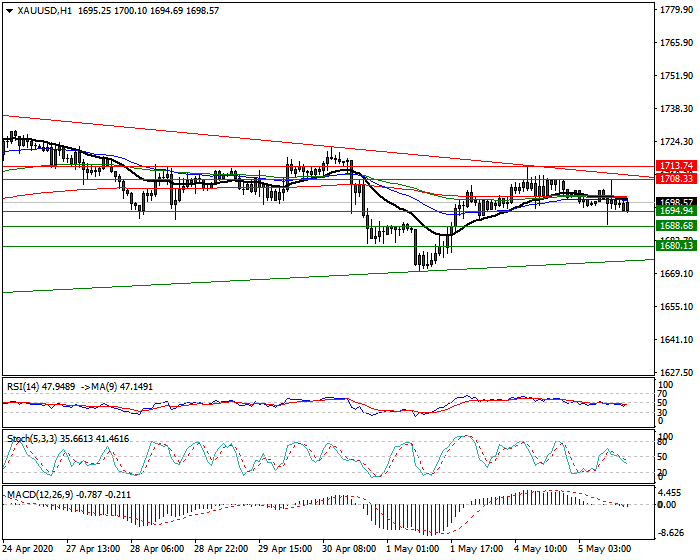Click the 27 Apr 13:00 time label
The width and height of the screenshot is (700, 560).
(93, 549)
